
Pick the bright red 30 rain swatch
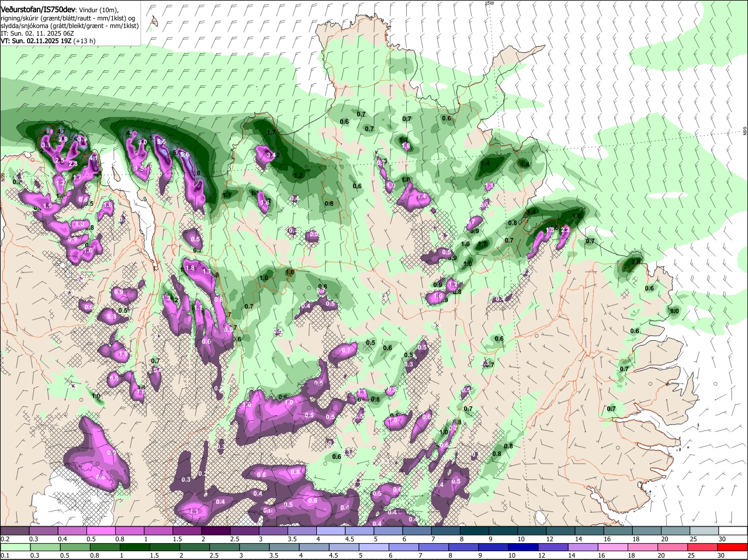[732, 547]
